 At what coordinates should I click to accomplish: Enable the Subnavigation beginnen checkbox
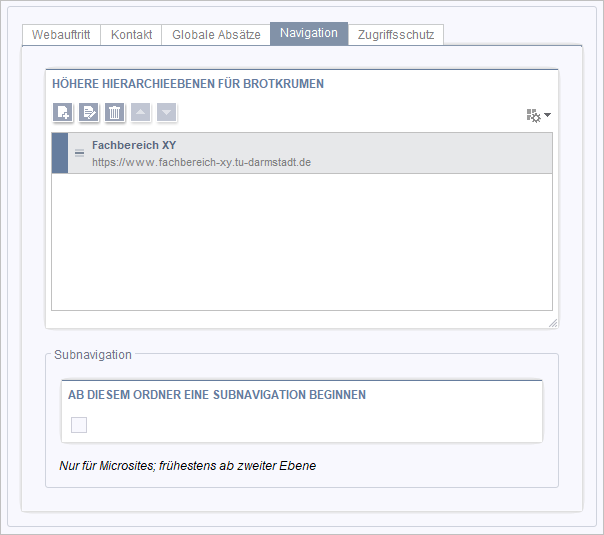tap(79, 425)
